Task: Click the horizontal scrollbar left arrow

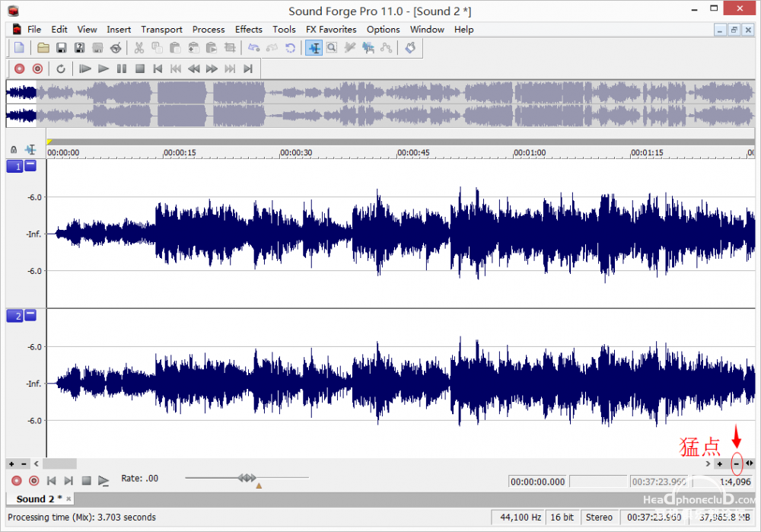Action: pyautogui.click(x=37, y=464)
